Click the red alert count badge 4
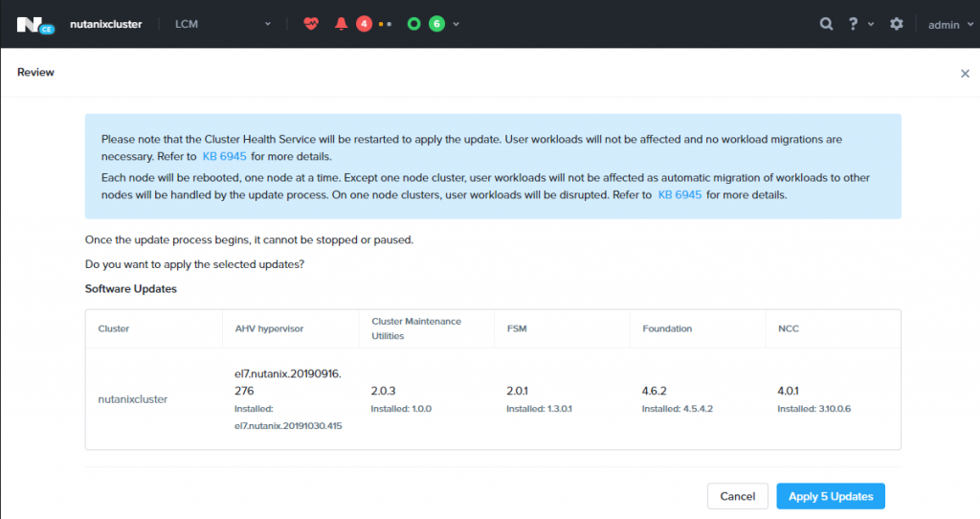This screenshot has width=980, height=519. (x=364, y=24)
